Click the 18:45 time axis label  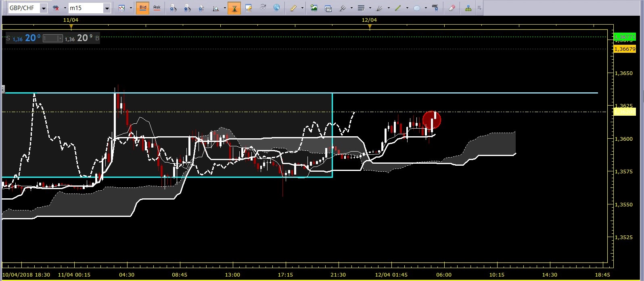[602, 275]
